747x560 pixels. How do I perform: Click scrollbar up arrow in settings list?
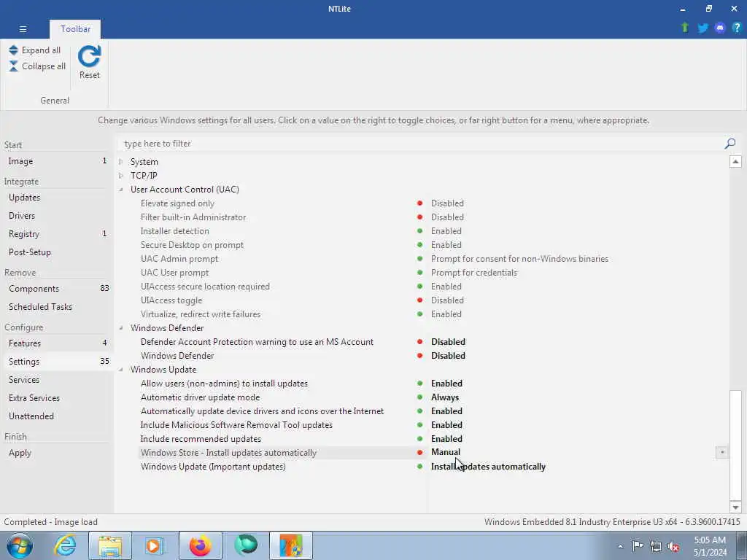pos(735,162)
